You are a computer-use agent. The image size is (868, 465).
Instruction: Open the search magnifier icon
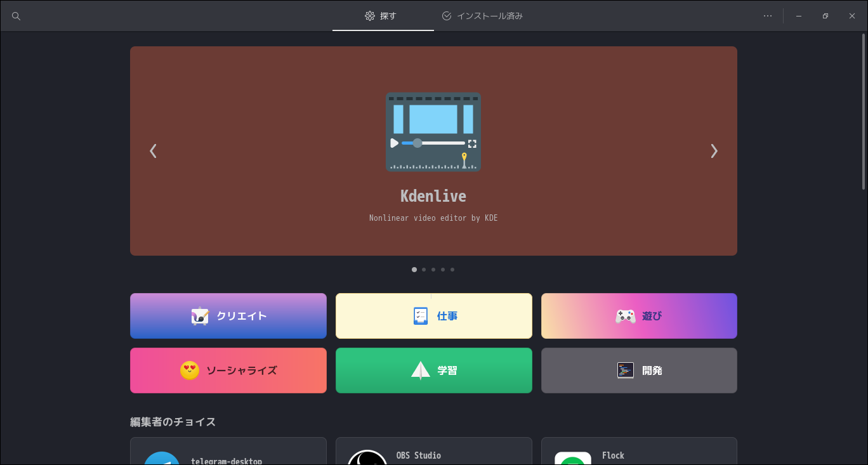click(x=16, y=16)
